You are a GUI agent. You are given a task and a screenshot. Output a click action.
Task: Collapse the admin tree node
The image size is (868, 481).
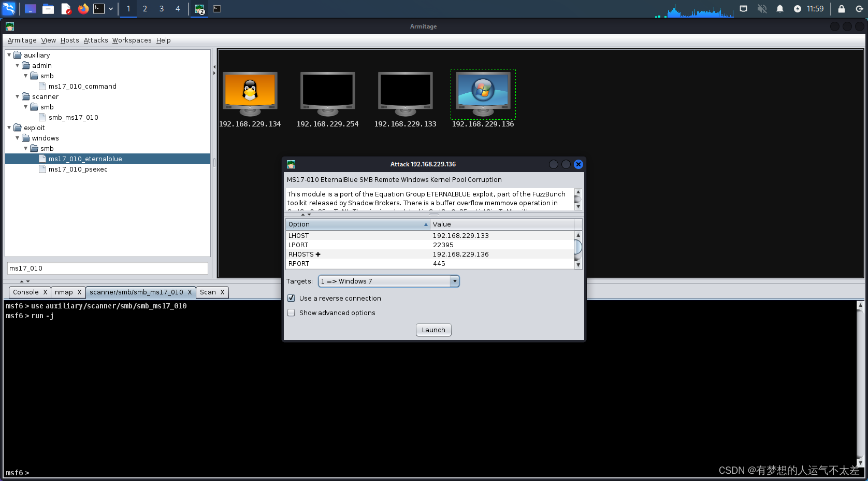(17, 65)
